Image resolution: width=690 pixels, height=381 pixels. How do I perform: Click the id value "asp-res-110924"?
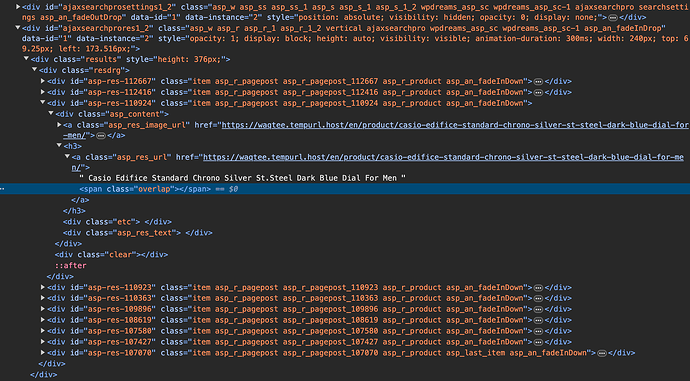click(x=119, y=103)
